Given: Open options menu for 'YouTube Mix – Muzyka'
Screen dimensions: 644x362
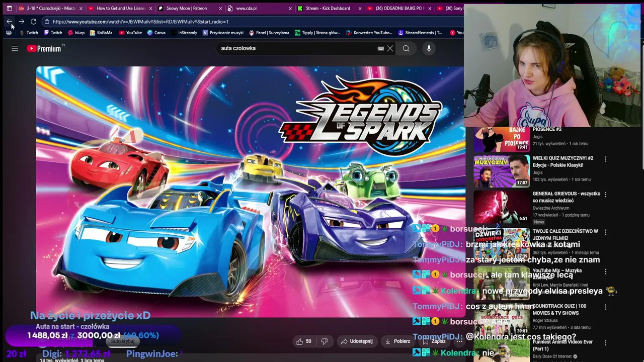Looking at the screenshot, I should point(606,271).
